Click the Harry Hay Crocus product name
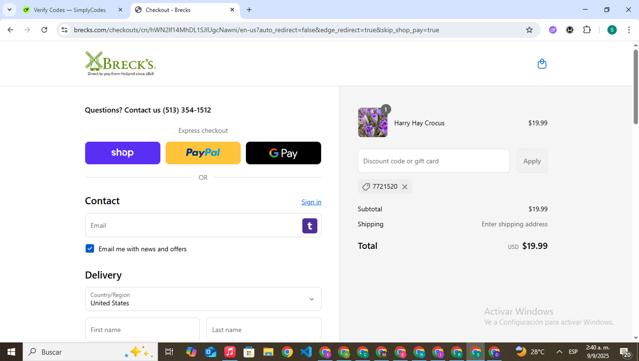This screenshot has width=639, height=361. [419, 123]
